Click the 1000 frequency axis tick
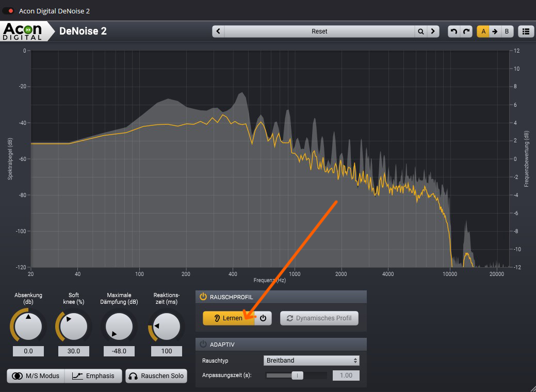This screenshot has height=392, width=536. 295,274
